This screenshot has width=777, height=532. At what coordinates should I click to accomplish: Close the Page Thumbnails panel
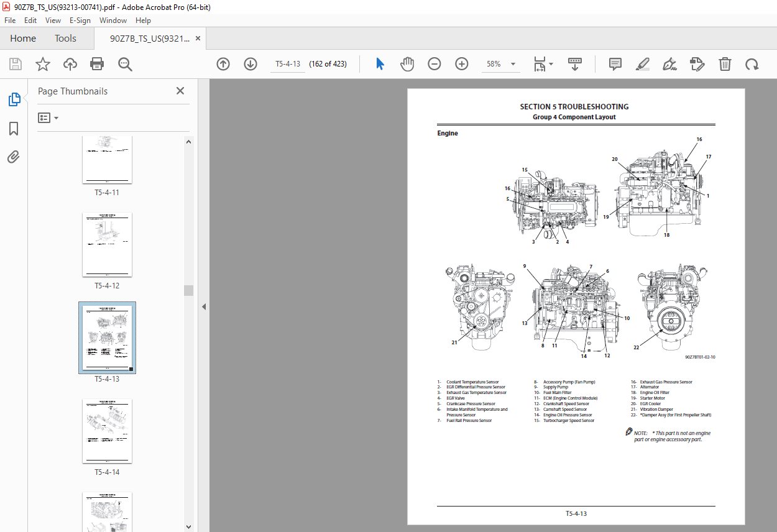click(180, 91)
